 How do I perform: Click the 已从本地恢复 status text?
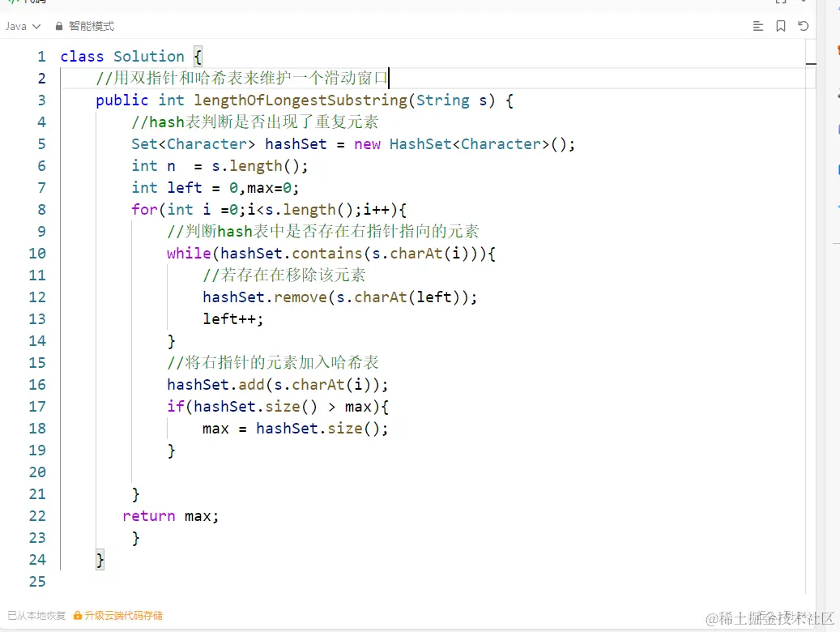coord(36,615)
